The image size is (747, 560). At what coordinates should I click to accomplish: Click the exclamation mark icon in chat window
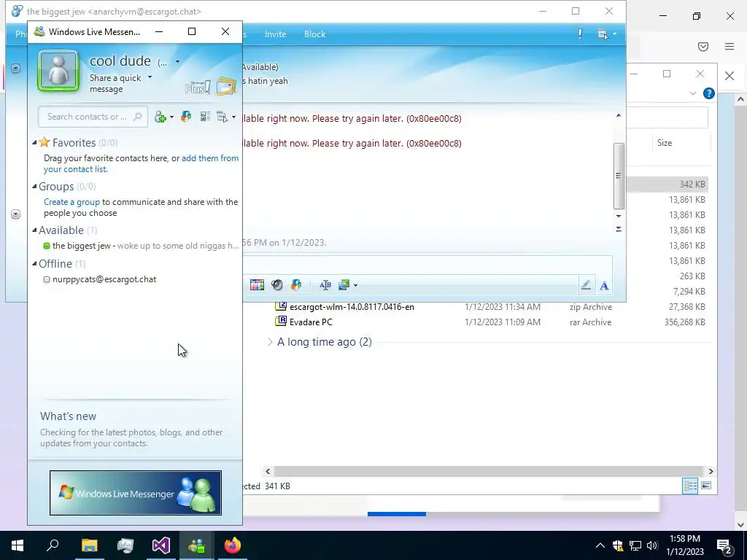[x=580, y=34]
